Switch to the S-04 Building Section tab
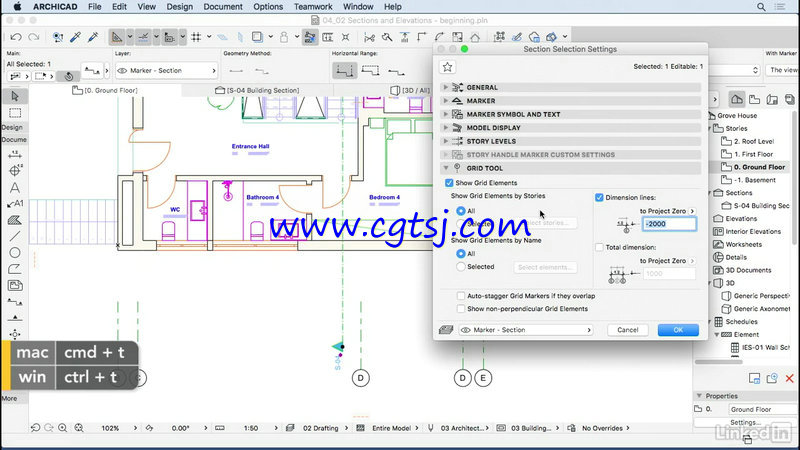The image size is (800, 450). (x=257, y=90)
